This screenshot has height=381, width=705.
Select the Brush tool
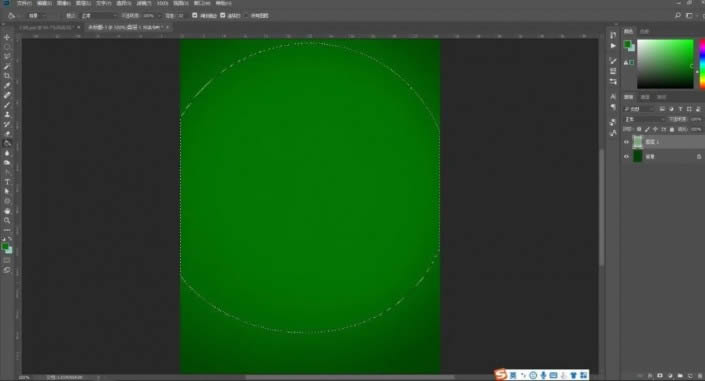coord(7,105)
